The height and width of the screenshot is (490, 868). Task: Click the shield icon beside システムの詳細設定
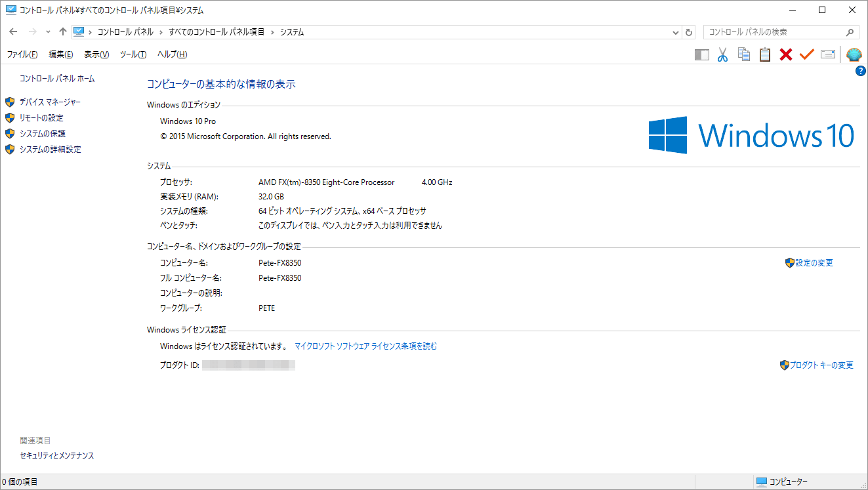click(x=10, y=150)
